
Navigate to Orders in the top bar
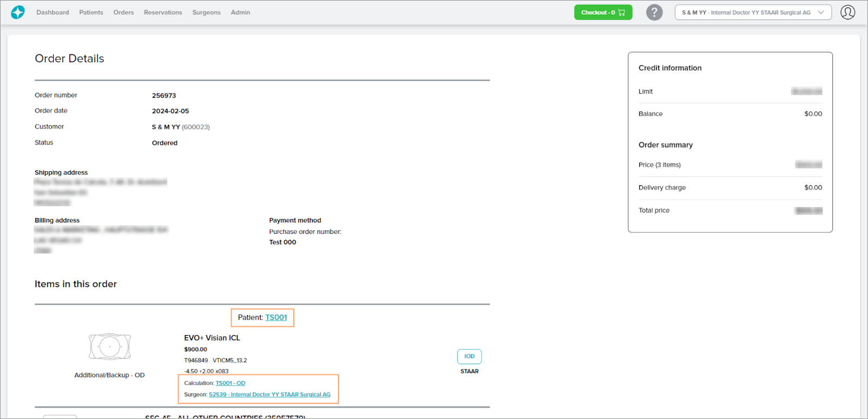[x=124, y=12]
